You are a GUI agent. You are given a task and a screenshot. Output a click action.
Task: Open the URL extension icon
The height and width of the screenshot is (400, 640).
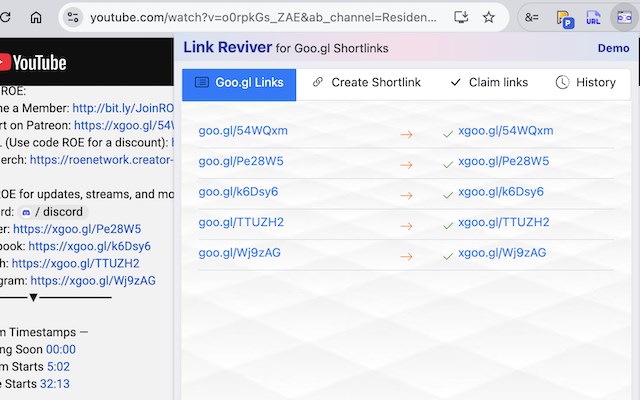[593, 18]
